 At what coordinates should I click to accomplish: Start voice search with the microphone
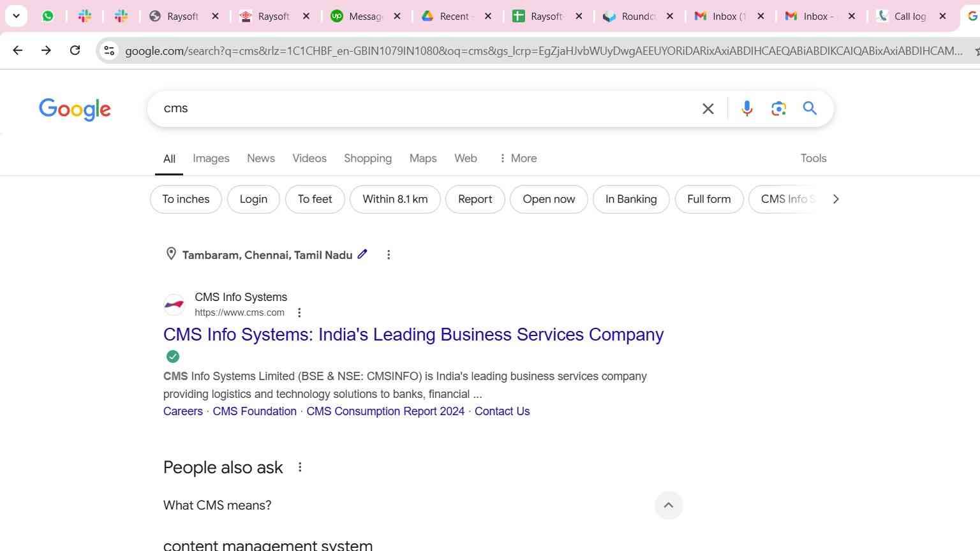(747, 109)
